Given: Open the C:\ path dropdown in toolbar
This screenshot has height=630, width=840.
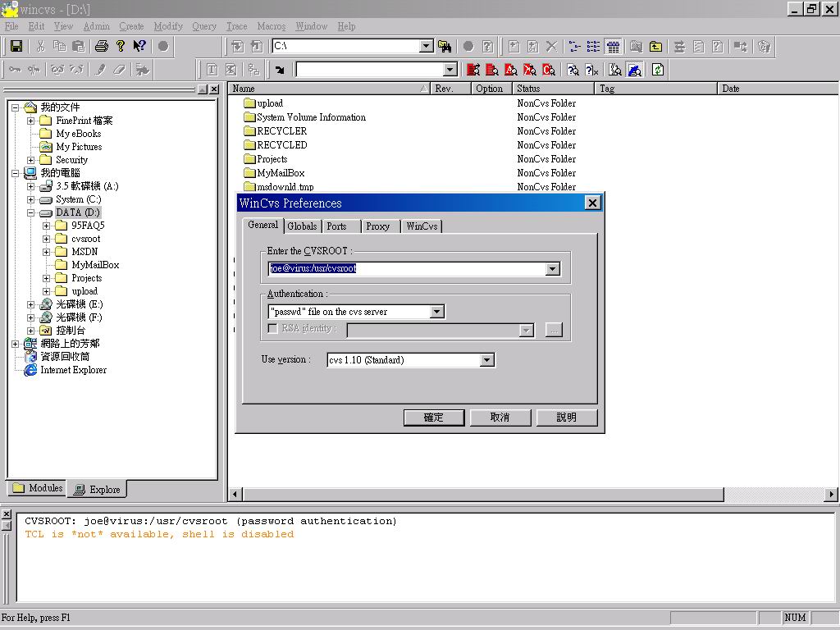Looking at the screenshot, I should [x=427, y=46].
